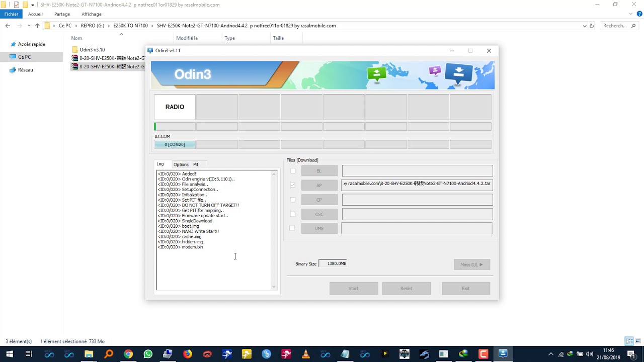Viewport: 644px width, 362px height.
Task: Click the AP file button
Action: pyautogui.click(x=319, y=185)
